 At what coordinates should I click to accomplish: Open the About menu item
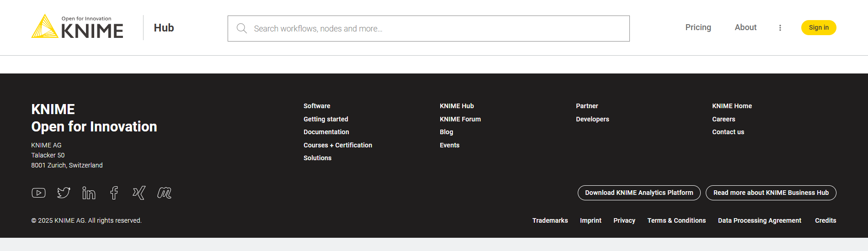click(x=746, y=27)
